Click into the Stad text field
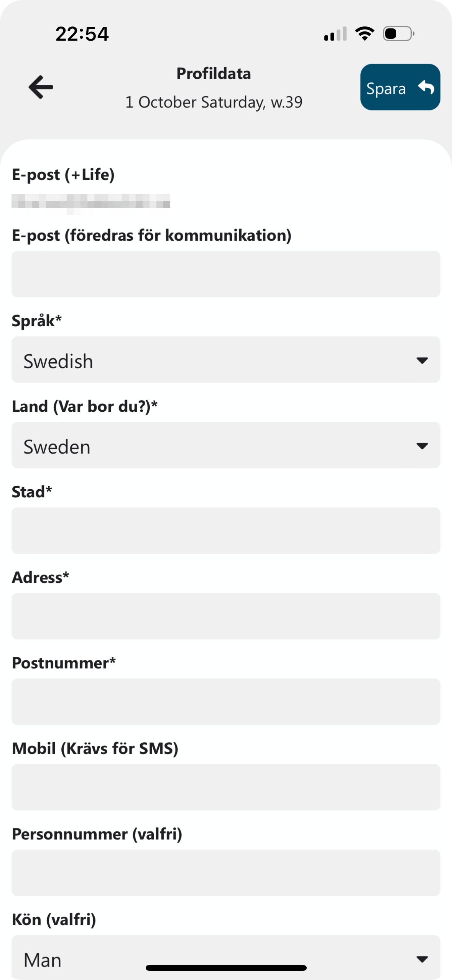The width and height of the screenshot is (452, 980). (226, 531)
